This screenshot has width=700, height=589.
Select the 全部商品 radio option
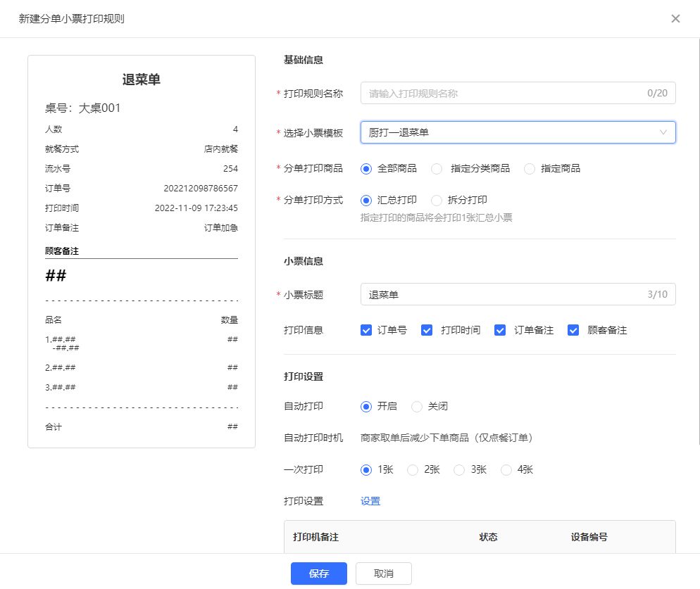click(366, 169)
